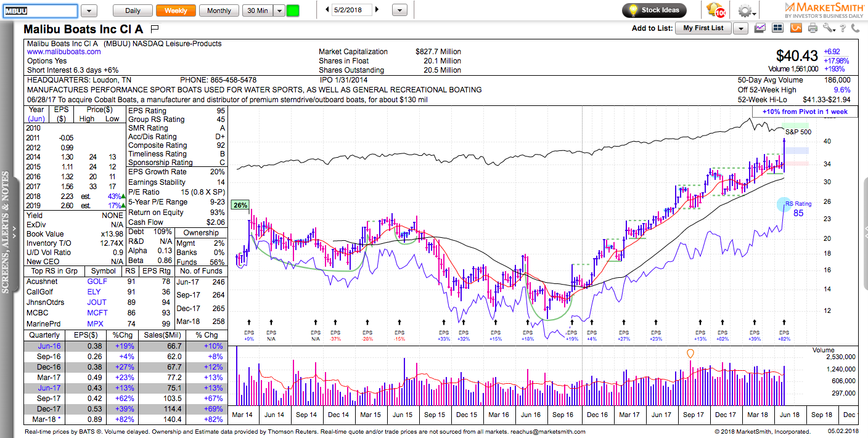Expand the Add to List dropdown arrow
This screenshot has width=868, height=438.
pos(740,28)
